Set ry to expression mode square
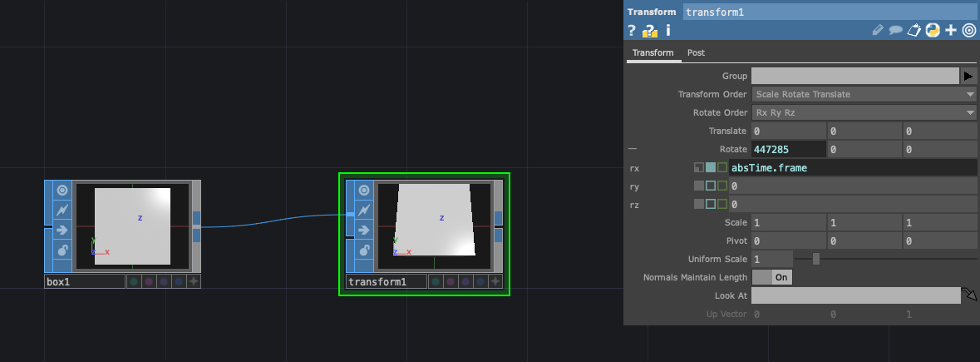This screenshot has height=362, width=980. pyautogui.click(x=711, y=186)
